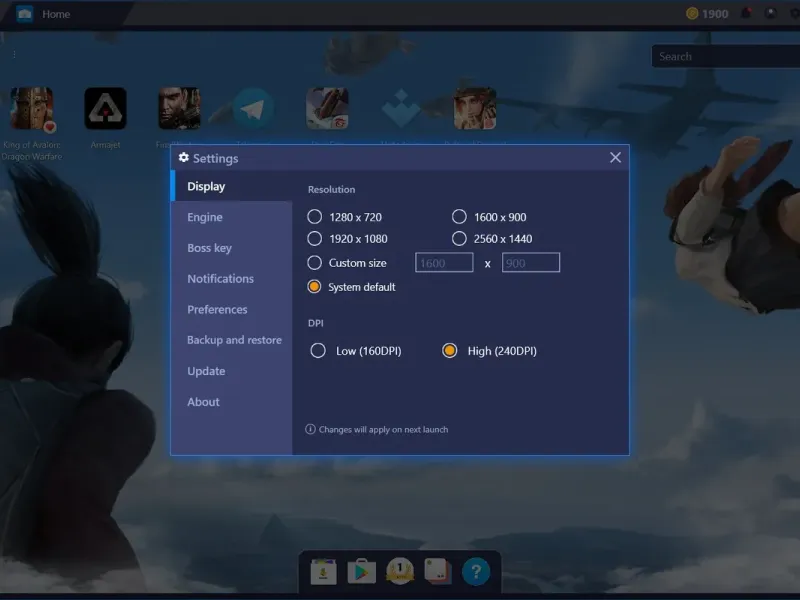Open the Notifications settings tab
Viewport: 800px width, 600px height.
232,279
